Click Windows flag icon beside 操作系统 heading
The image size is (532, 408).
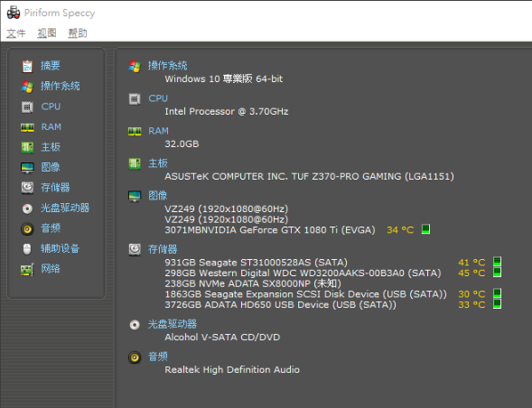point(135,67)
